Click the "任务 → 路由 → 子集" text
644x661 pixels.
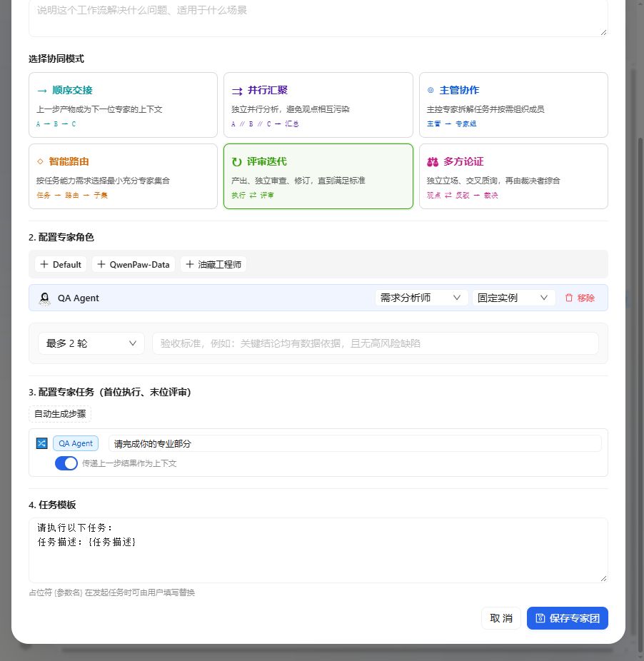(72, 195)
